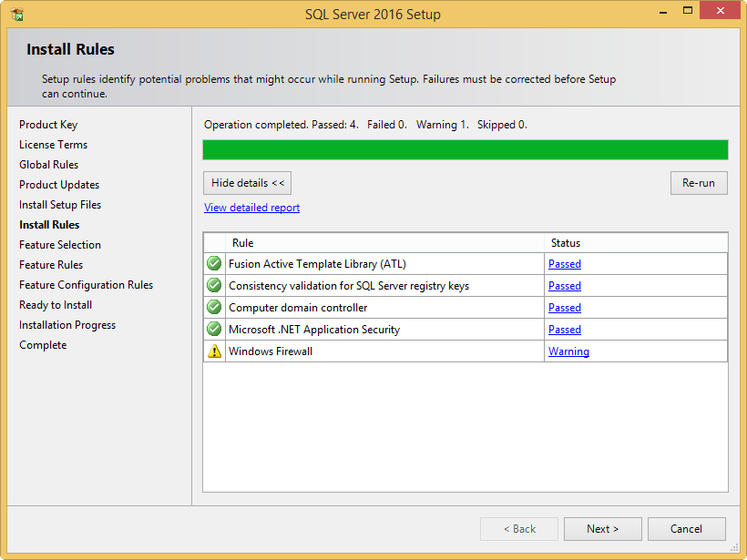The width and height of the screenshot is (747, 560).
Task: Select the License Terms step
Action: pyautogui.click(x=54, y=145)
